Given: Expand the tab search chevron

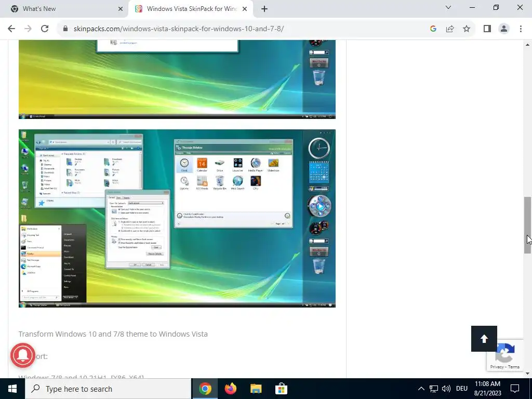Looking at the screenshot, I should click(x=448, y=7).
